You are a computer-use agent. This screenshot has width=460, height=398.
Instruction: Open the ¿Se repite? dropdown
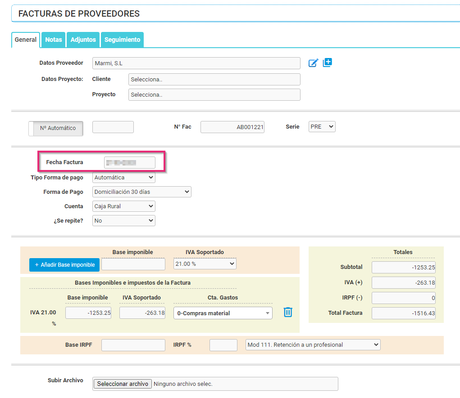point(124,221)
